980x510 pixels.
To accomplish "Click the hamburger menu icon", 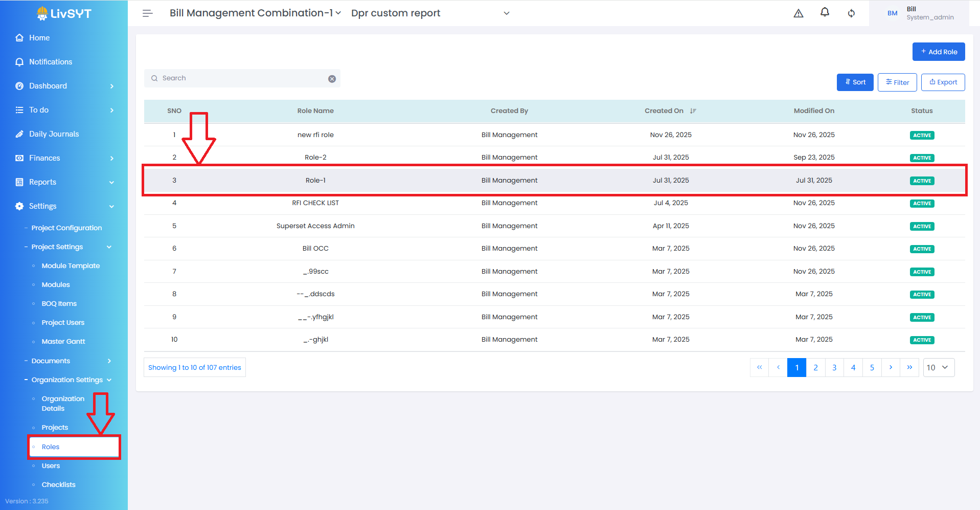I will 147,13.
